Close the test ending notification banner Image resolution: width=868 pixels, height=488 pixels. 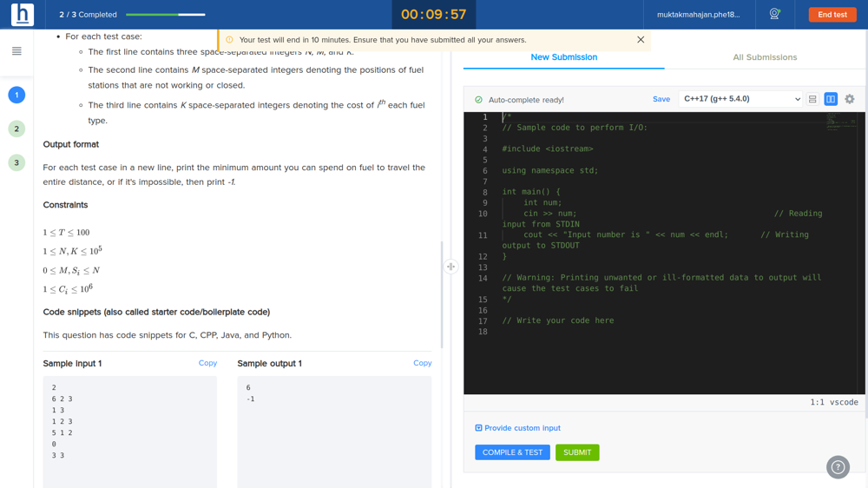coord(641,40)
